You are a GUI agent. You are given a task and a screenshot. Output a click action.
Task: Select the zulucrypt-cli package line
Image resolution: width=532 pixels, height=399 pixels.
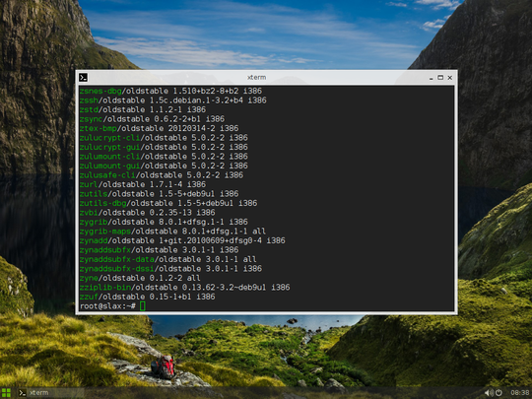pos(164,138)
